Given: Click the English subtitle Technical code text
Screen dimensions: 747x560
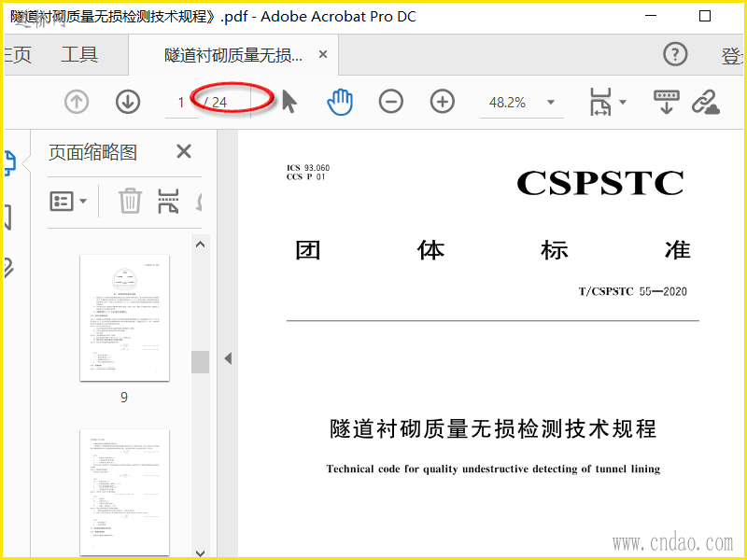Looking at the screenshot, I should [x=493, y=469].
